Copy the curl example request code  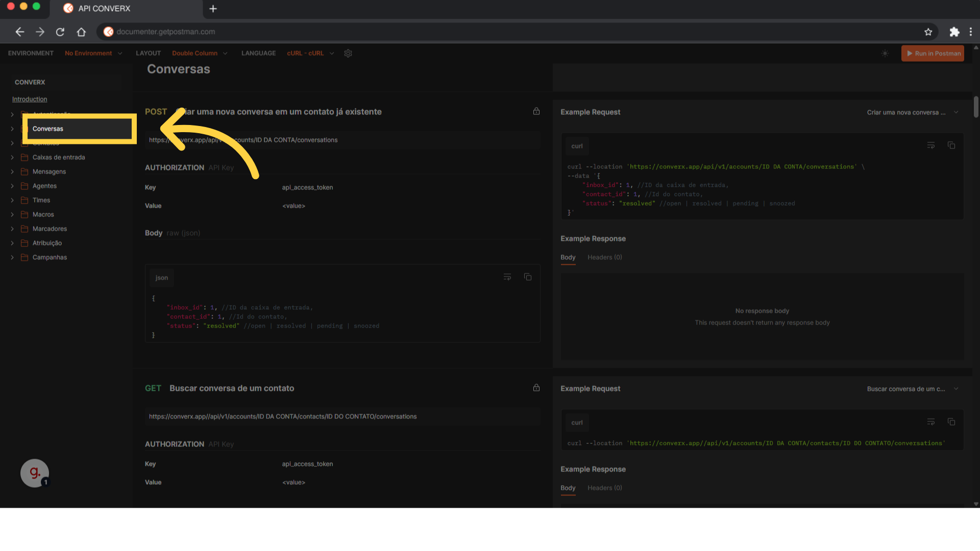pyautogui.click(x=951, y=145)
